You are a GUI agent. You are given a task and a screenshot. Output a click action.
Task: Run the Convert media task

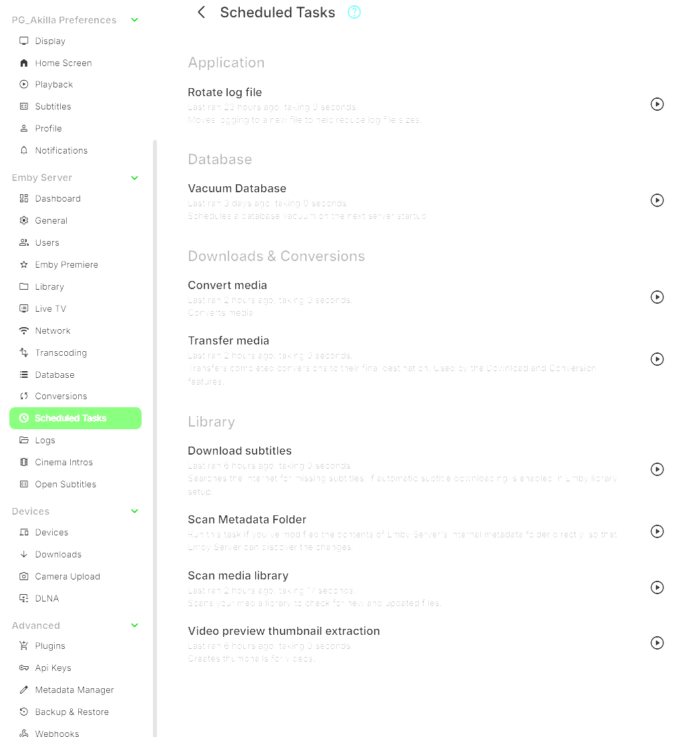[x=657, y=297]
